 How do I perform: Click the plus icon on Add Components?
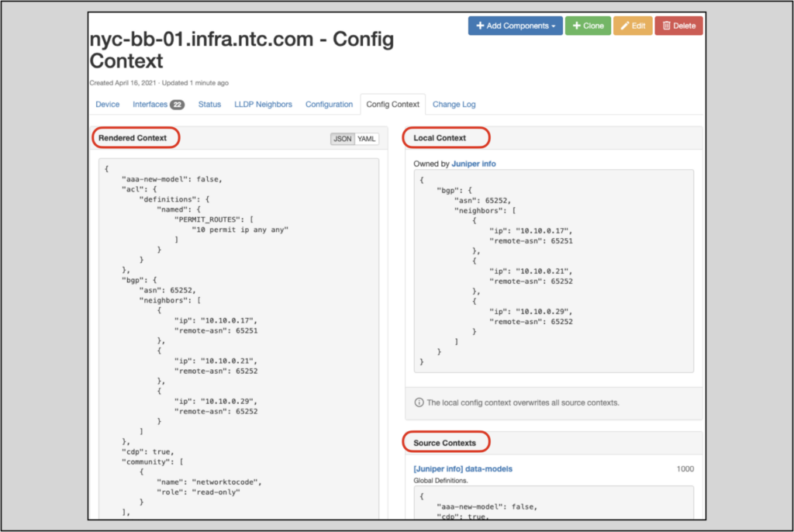(x=480, y=26)
